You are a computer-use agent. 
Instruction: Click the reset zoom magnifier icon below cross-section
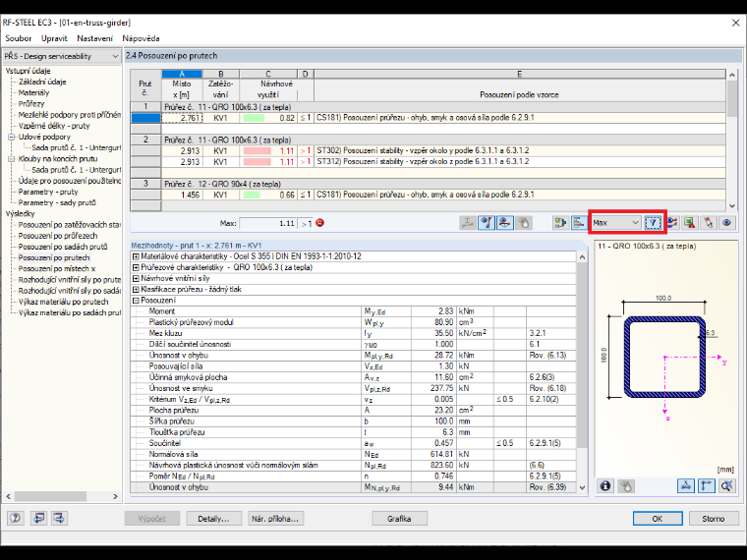click(726, 485)
